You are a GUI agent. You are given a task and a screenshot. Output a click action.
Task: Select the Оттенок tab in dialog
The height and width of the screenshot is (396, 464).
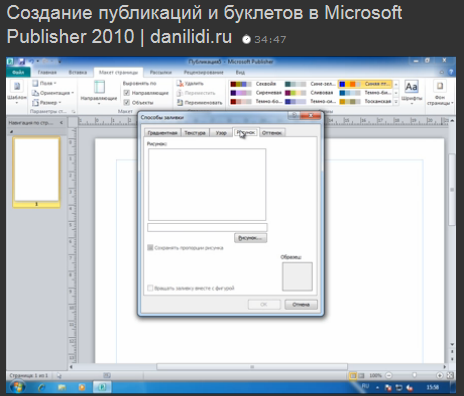tap(272, 133)
